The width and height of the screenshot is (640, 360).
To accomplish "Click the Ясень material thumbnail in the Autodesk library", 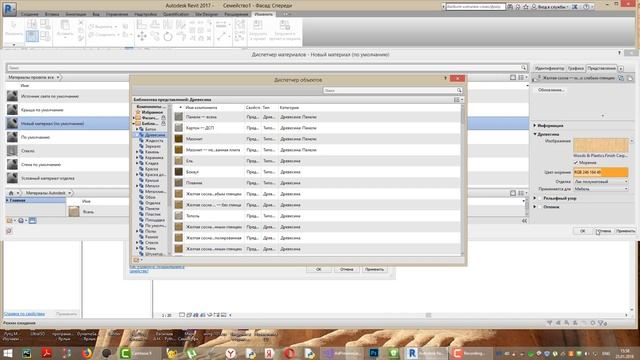I will [74, 211].
